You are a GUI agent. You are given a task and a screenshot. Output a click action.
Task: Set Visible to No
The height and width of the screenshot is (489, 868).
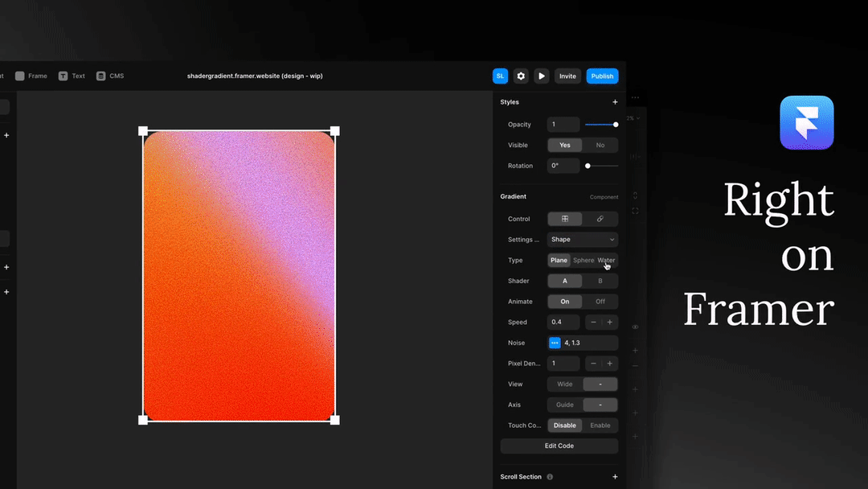[x=600, y=145]
